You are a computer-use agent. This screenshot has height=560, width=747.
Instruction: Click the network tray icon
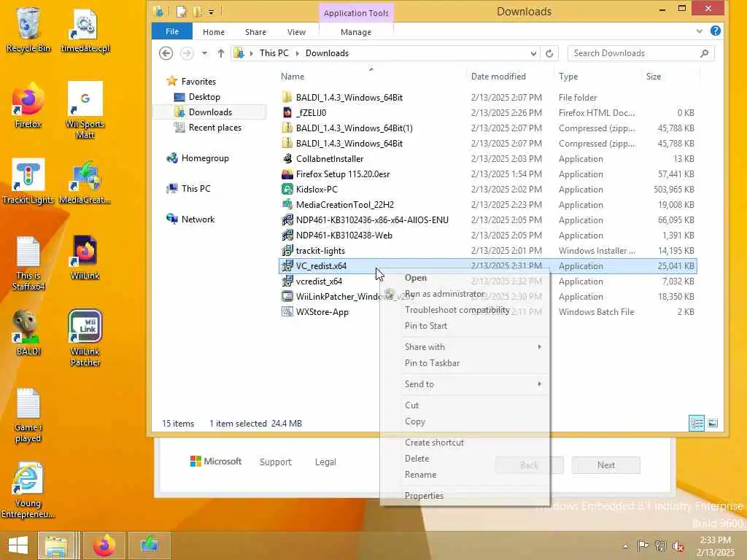click(x=660, y=545)
